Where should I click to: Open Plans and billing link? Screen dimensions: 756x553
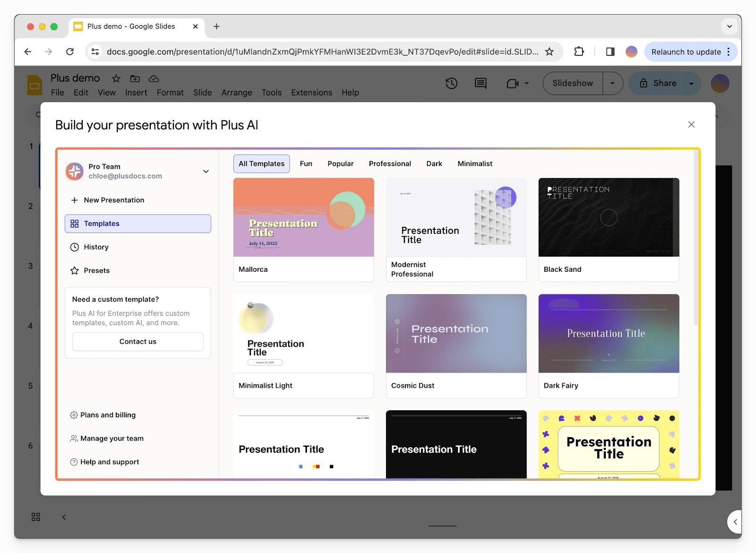coord(108,415)
